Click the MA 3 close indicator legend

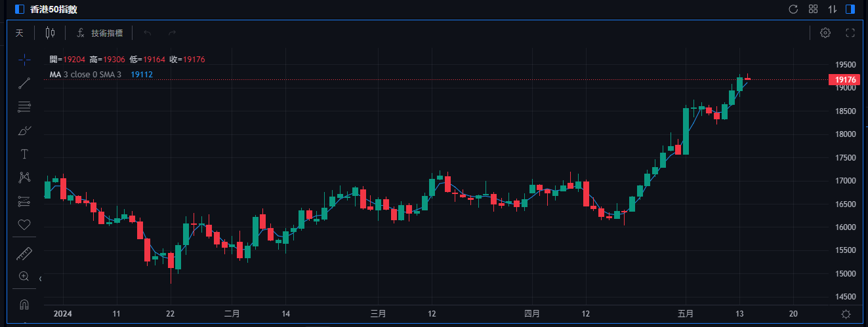85,75
